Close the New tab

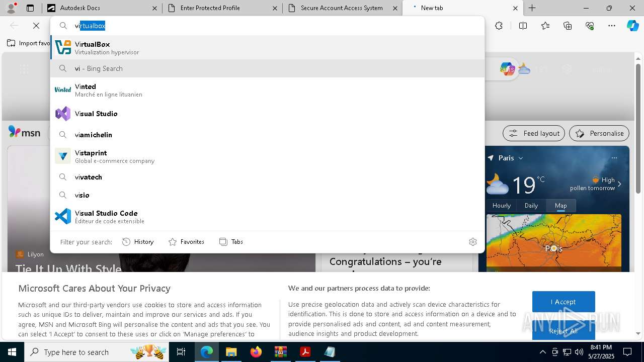click(515, 8)
